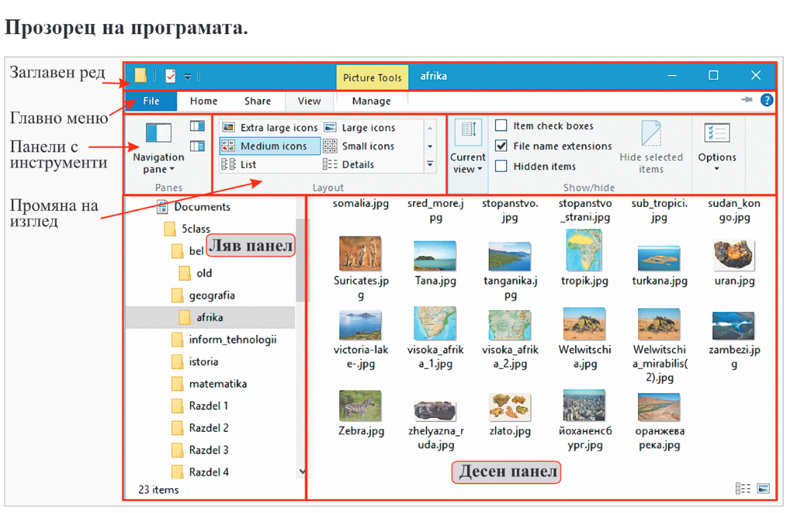Screen dimensions: 812x513
Task: Expand the Layout gallery more arrow
Action: coord(430,164)
